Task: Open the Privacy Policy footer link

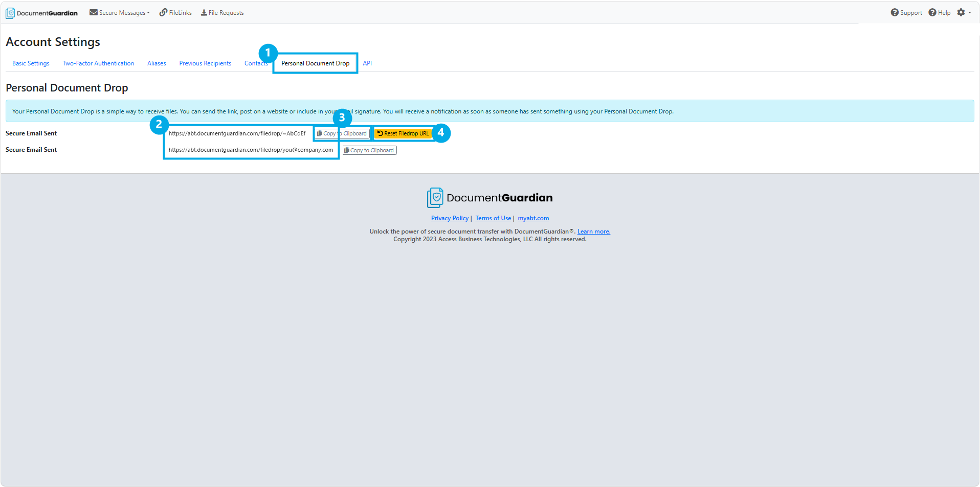Action: point(450,218)
